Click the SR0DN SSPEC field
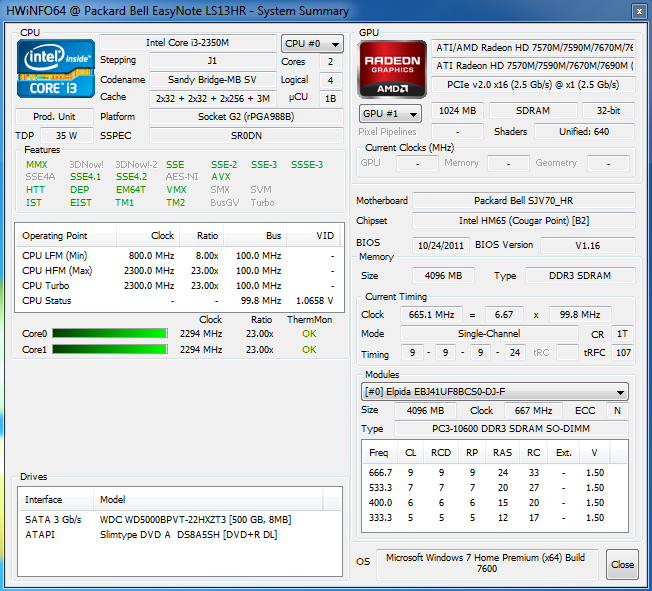 246,136
